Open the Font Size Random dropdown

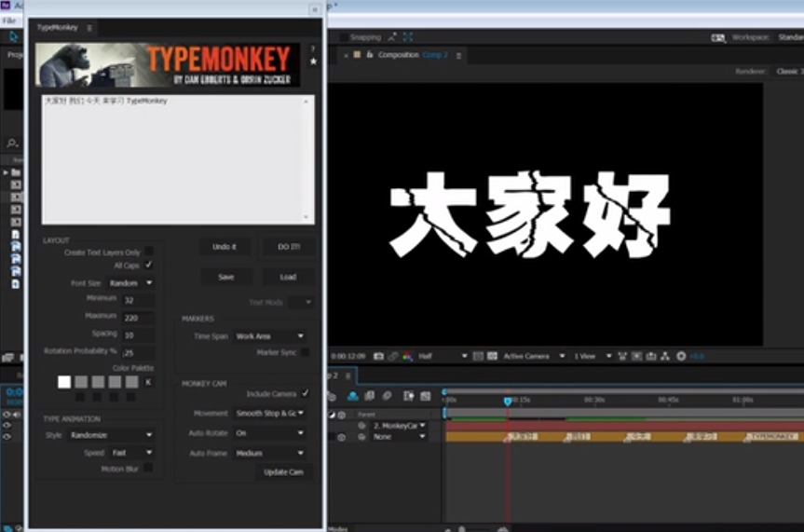coord(130,282)
